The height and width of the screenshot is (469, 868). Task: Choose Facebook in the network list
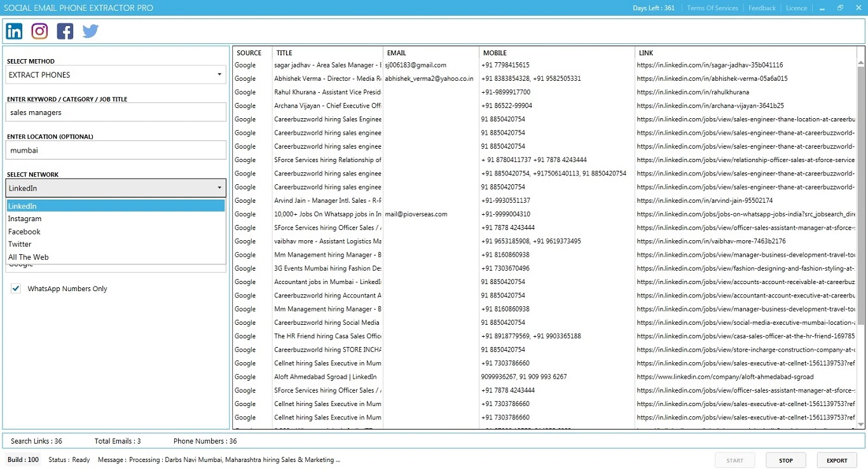[24, 232]
